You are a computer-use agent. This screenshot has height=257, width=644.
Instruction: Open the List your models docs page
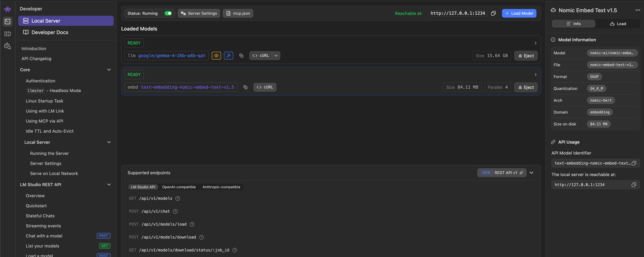[x=42, y=246]
